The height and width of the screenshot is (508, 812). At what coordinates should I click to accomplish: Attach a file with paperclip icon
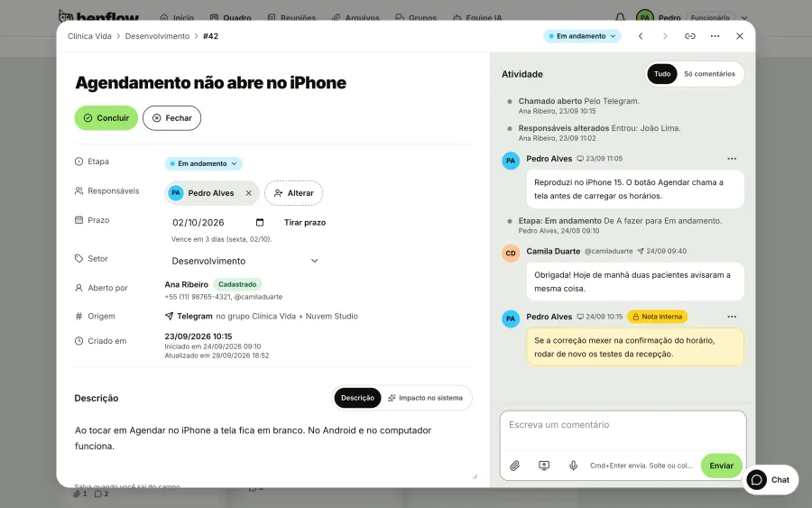click(x=515, y=466)
